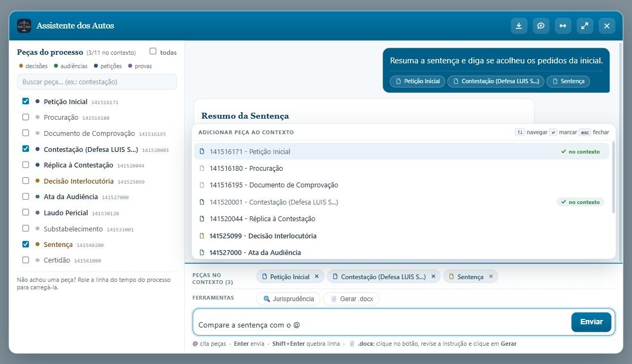The image size is (632, 364).
Task: Click the Gerar .docx tool button
Action: [x=351, y=299]
